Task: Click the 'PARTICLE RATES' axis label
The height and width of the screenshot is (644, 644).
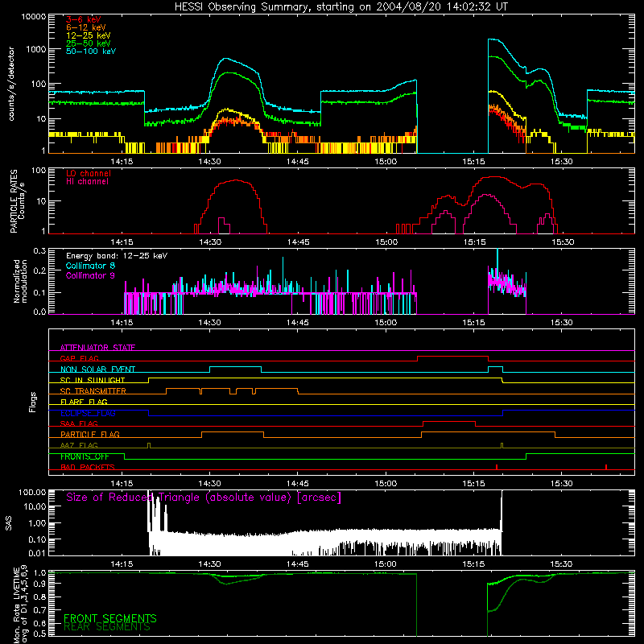Action: [14, 201]
